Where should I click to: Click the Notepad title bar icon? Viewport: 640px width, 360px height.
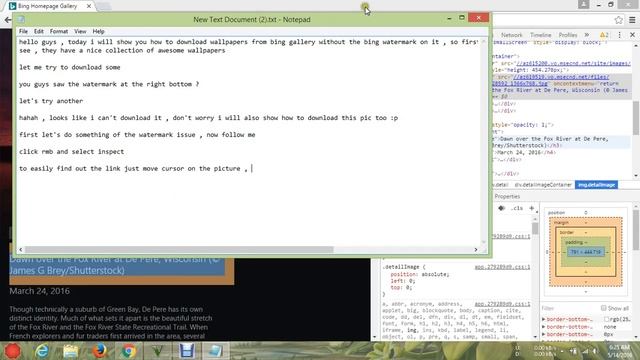pos(21,19)
